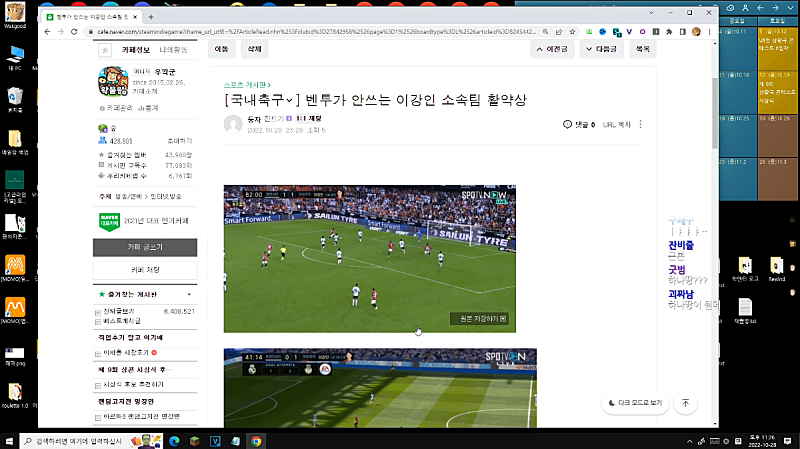Open the notification center icon
Image resolution: width=800 pixels, height=449 pixels.
[x=788, y=441]
